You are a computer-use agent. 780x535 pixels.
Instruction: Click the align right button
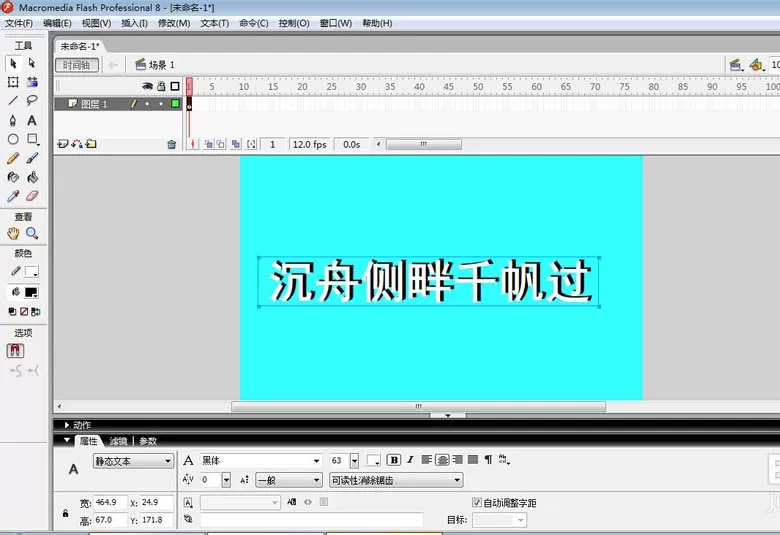click(x=458, y=460)
